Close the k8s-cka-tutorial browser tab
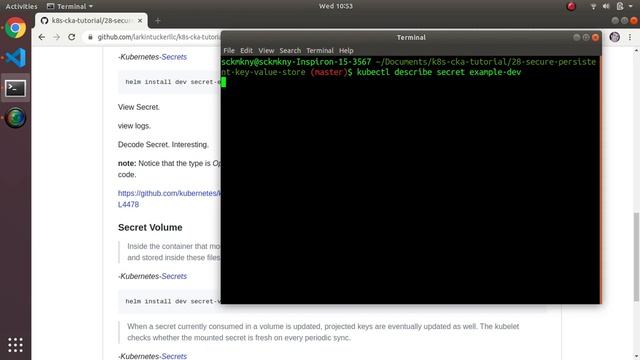This screenshot has width=640, height=360. (x=140, y=20)
